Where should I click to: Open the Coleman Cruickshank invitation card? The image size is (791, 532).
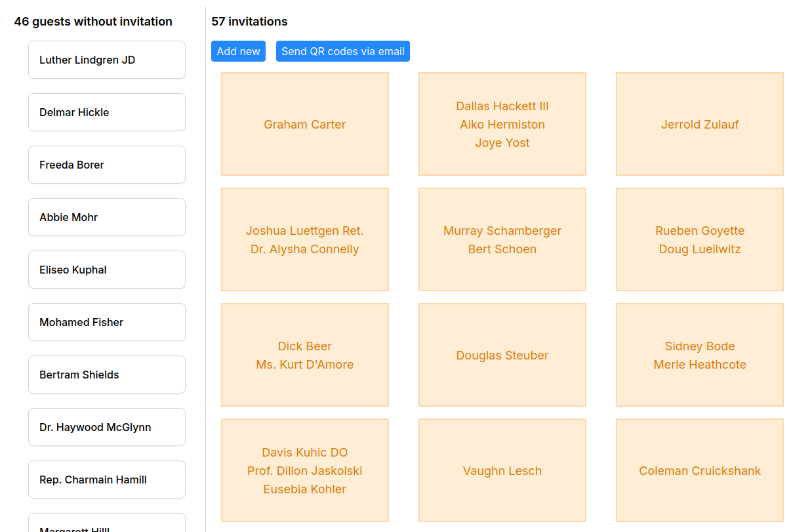click(x=699, y=470)
